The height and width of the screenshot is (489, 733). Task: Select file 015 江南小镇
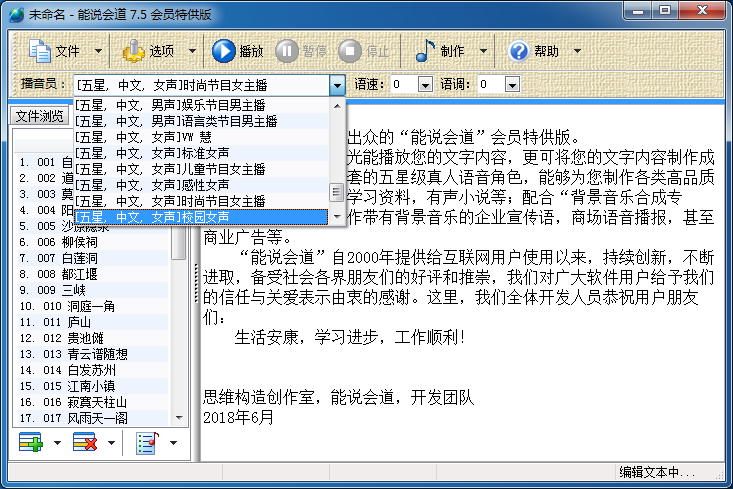93,386
